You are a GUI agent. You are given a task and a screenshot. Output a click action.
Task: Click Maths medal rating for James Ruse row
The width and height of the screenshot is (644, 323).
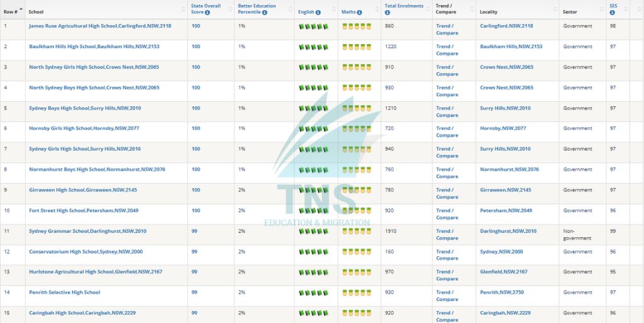(x=357, y=26)
